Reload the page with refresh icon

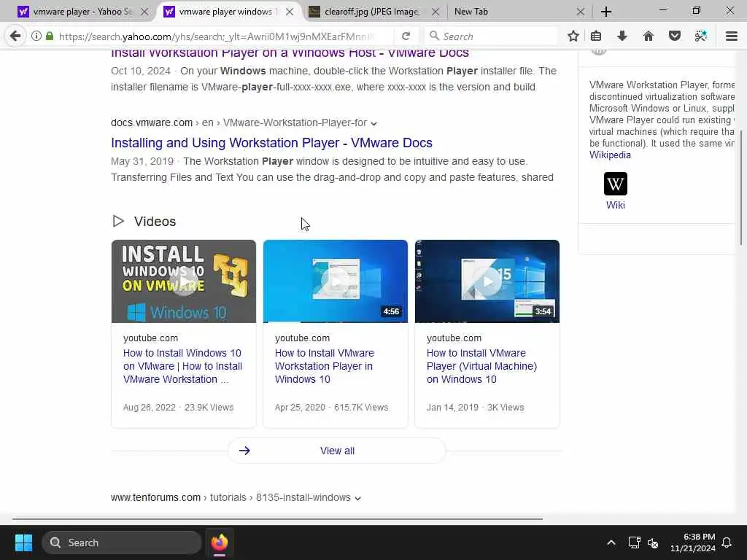(x=406, y=36)
